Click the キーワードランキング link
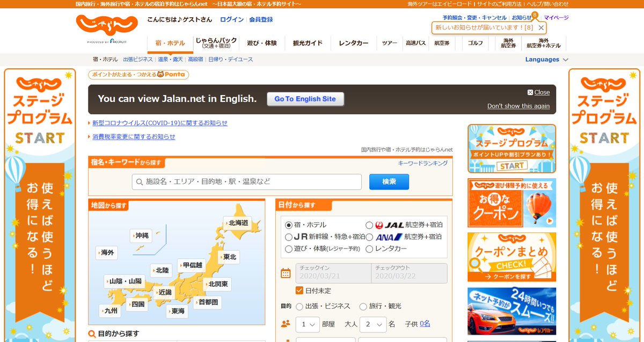 coord(423,163)
